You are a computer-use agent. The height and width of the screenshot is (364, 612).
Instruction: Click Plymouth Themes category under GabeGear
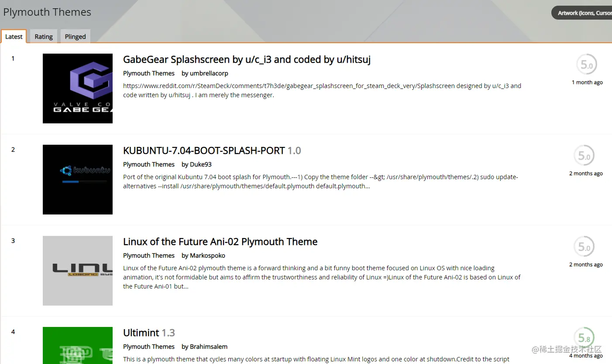pos(149,73)
